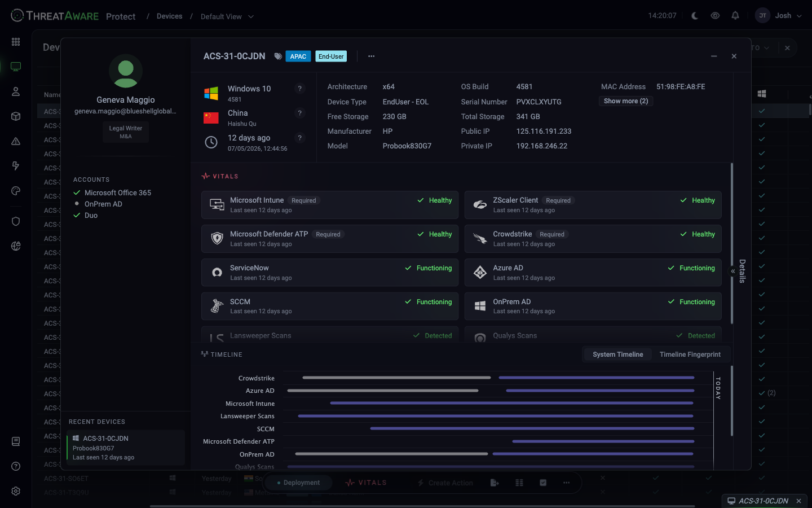This screenshot has height=508, width=812.
Task: Open the Software cube icon in sidebar
Action: (x=16, y=116)
